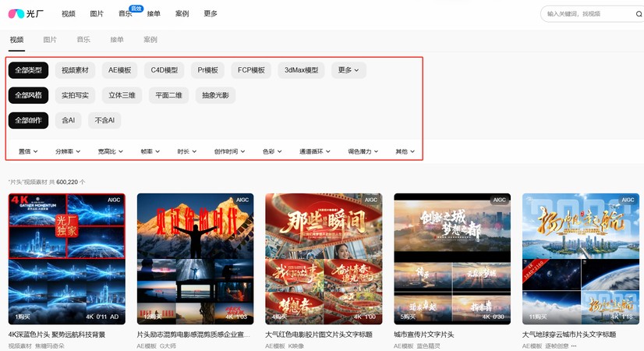
Task: Switch to the 图片 search results tab
Action: 50,40
